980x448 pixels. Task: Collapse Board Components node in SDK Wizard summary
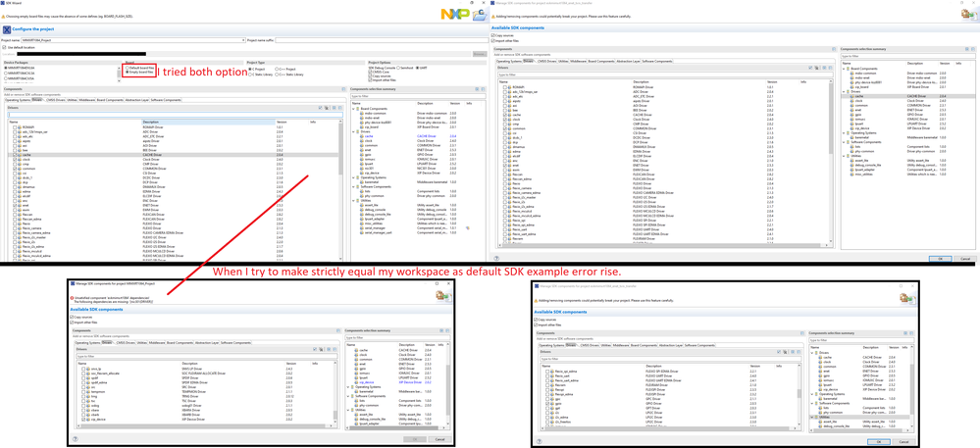353,109
